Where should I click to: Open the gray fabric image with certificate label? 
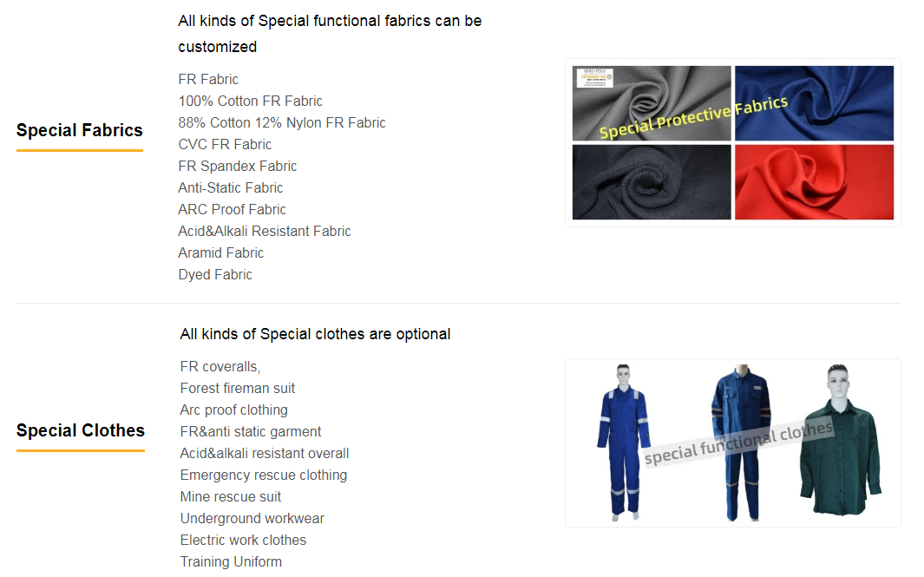(x=652, y=103)
